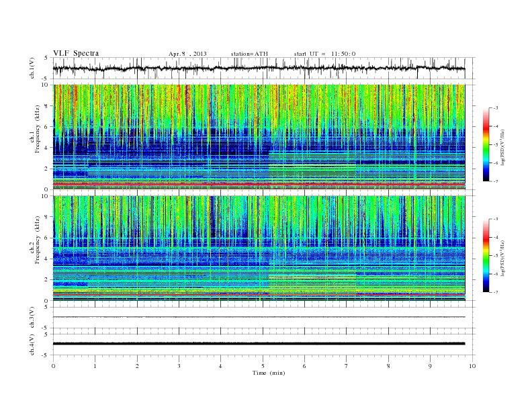Click the ch.3 voltage trace panel
The height and width of the screenshot is (411, 532).
click(264, 318)
